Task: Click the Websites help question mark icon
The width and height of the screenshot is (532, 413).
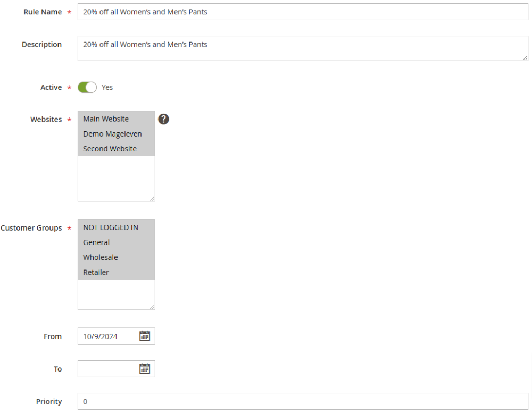Action: tap(164, 119)
